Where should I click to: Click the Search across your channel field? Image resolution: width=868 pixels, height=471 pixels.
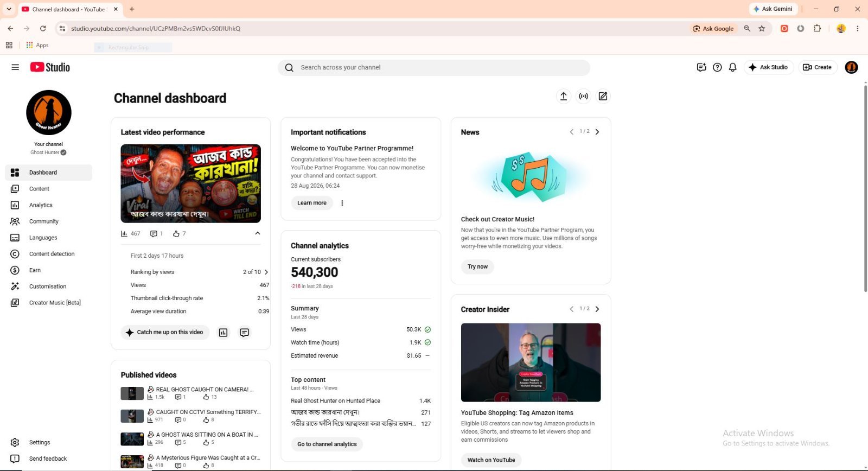click(x=434, y=67)
